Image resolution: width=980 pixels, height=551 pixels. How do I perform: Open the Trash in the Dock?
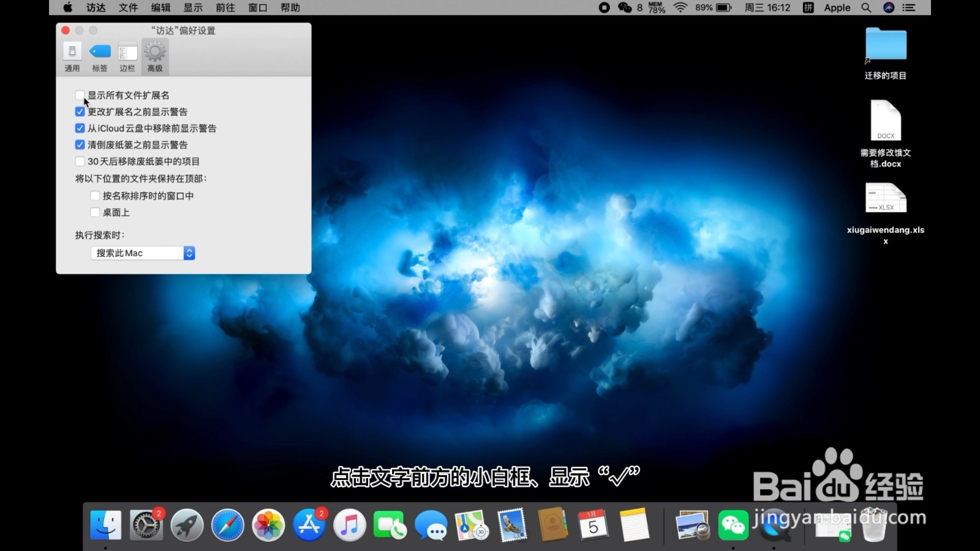874,525
